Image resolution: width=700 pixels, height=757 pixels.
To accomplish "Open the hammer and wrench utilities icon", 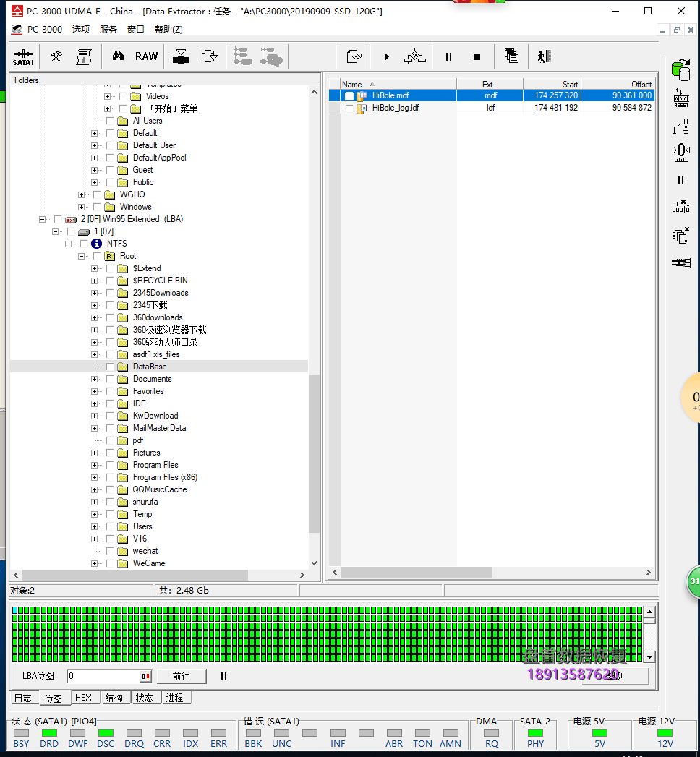I will 56,57.
